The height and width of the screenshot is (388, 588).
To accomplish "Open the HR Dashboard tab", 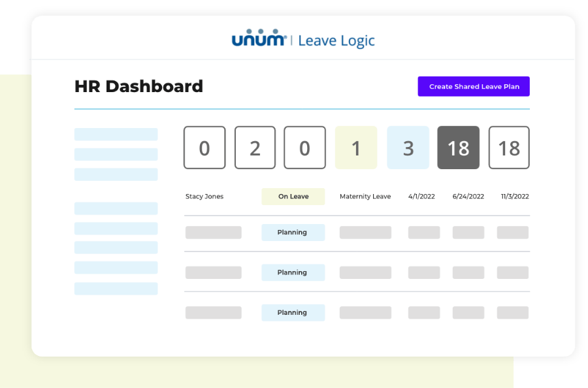I will tap(139, 86).
